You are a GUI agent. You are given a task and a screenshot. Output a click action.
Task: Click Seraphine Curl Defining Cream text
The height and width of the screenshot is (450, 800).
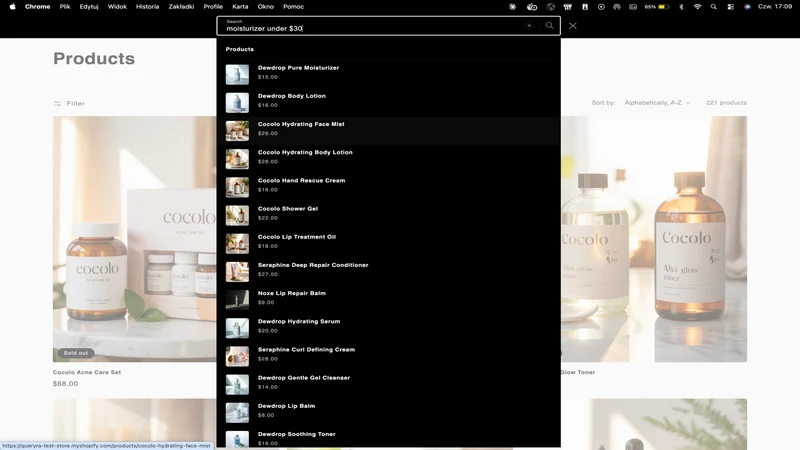pos(306,349)
